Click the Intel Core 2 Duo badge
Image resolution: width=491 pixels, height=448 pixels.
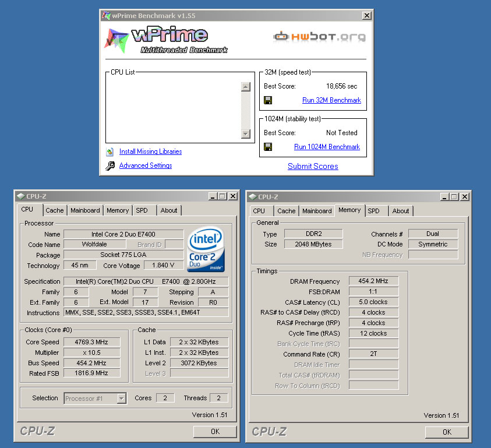[206, 249]
